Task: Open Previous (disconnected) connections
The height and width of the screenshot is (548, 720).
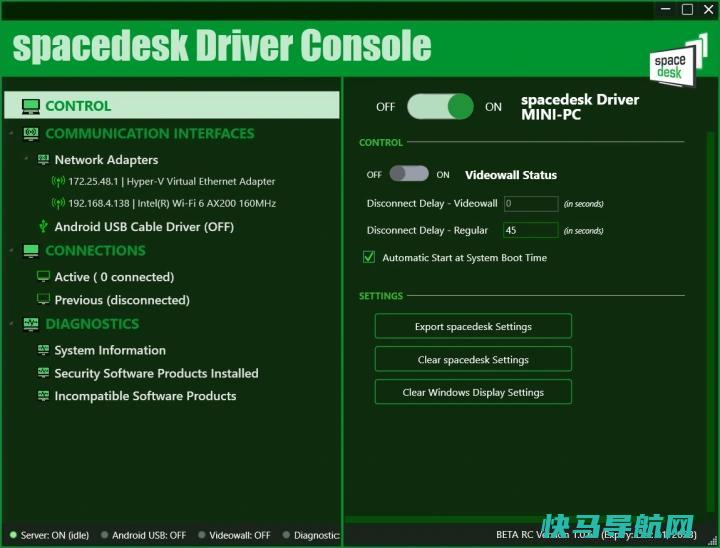Action: pyautogui.click(x=122, y=300)
